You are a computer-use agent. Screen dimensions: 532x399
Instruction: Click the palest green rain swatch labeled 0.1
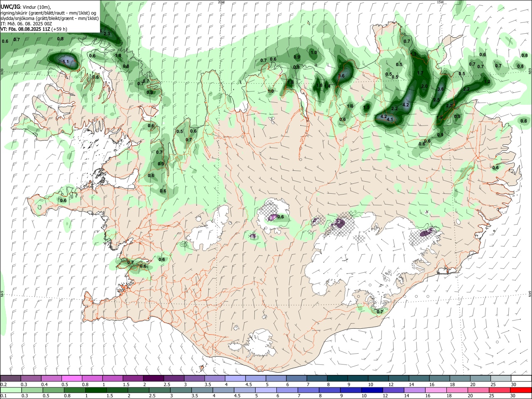click(x=11, y=390)
